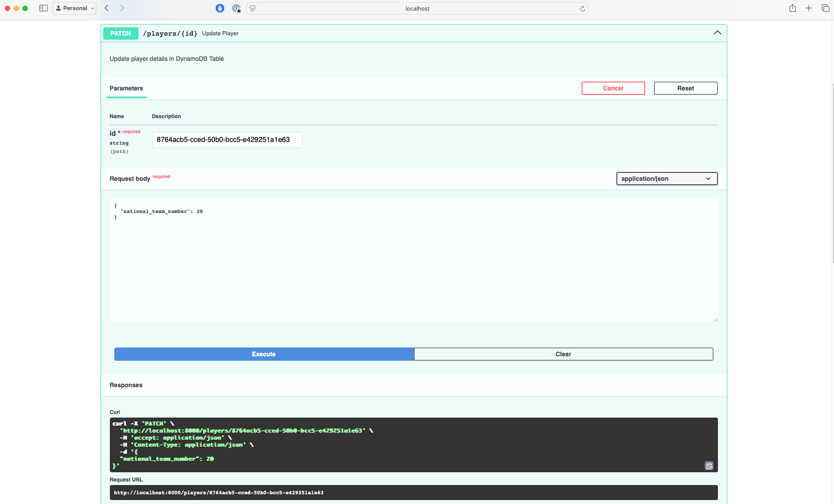The width and height of the screenshot is (834, 504).
Task: Click the 'Curl' label
Action: [x=115, y=412]
